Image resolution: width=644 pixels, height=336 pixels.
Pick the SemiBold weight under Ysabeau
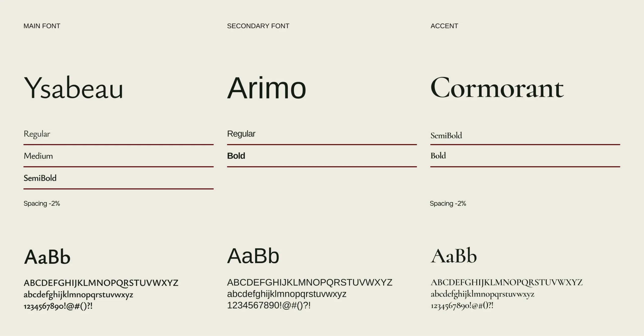pos(40,178)
